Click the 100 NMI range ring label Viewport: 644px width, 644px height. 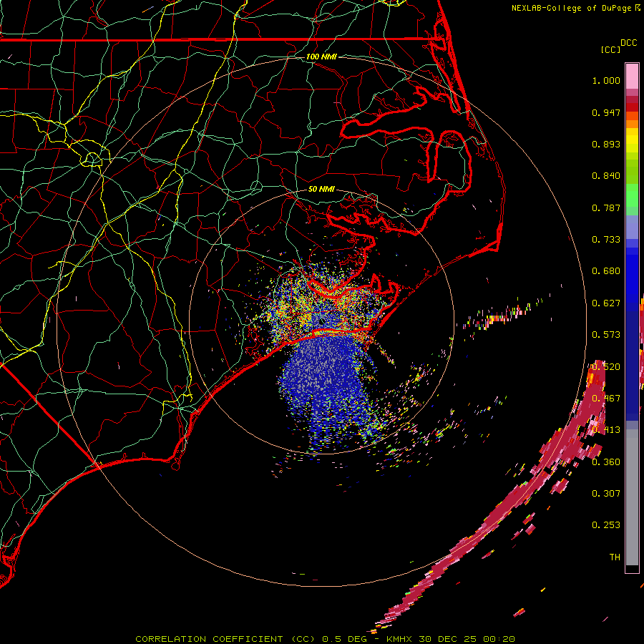point(321,57)
